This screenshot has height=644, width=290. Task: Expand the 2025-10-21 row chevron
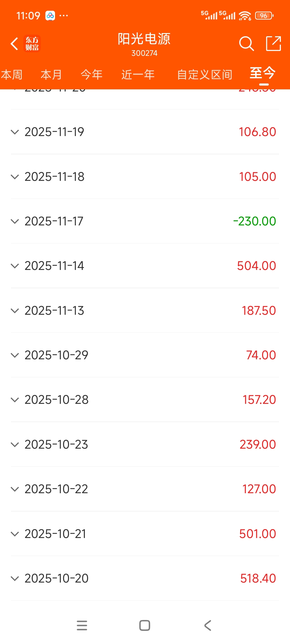click(15, 534)
